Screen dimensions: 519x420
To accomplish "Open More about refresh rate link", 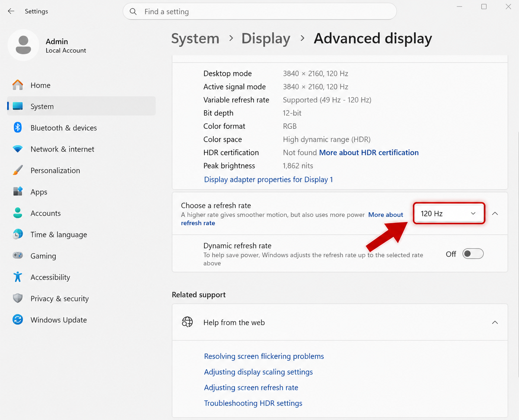I will tap(386, 215).
